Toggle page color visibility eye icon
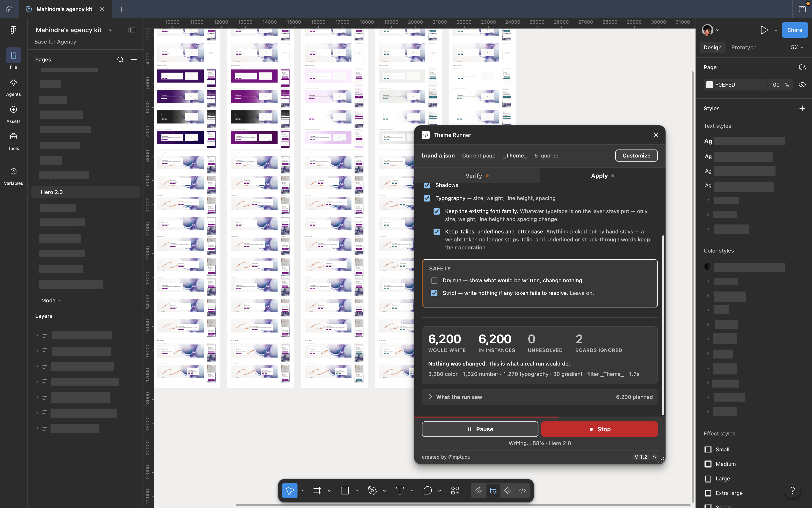This screenshot has height=508, width=812. [x=802, y=85]
